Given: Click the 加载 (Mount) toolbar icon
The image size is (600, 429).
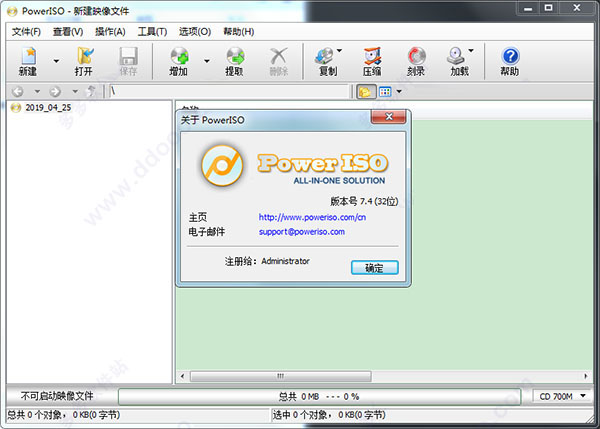Looking at the screenshot, I should [x=458, y=61].
